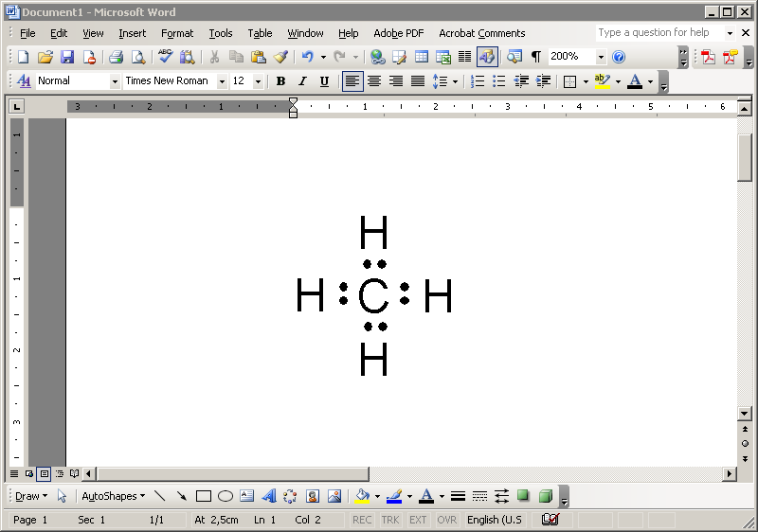Toggle the Drawing toolbar button

point(487,57)
